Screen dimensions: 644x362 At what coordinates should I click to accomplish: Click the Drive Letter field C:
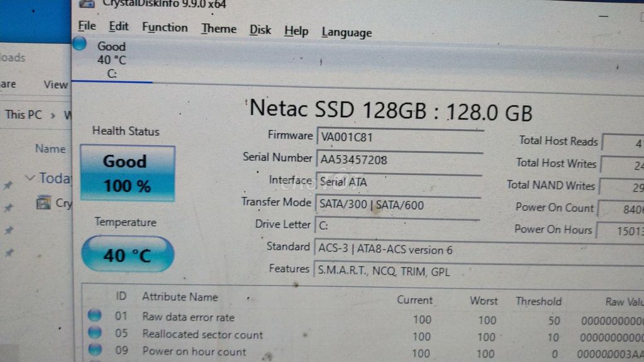pos(397,226)
